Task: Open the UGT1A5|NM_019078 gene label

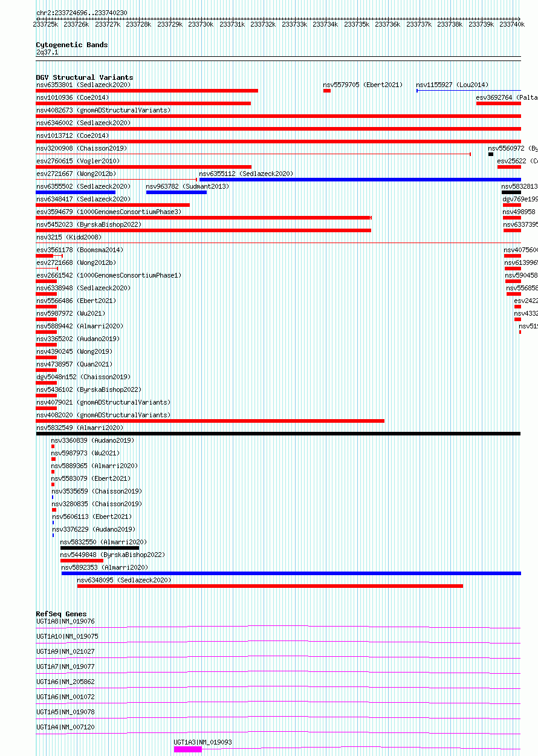Action: click(x=65, y=712)
